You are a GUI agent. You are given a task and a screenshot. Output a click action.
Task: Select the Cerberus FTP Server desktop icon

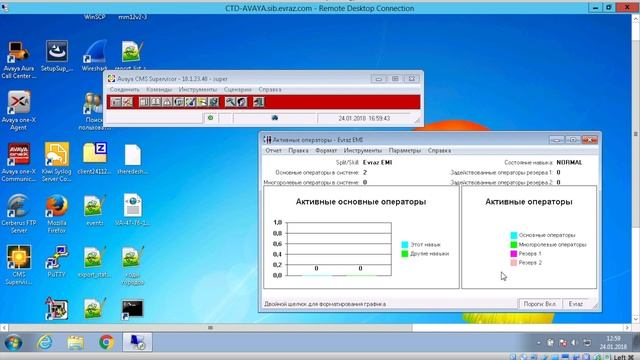18,213
